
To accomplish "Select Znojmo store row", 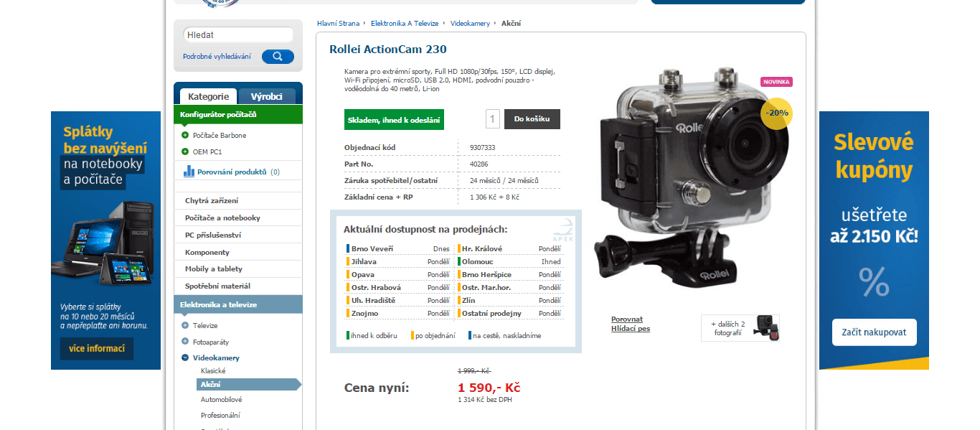I will [398, 314].
